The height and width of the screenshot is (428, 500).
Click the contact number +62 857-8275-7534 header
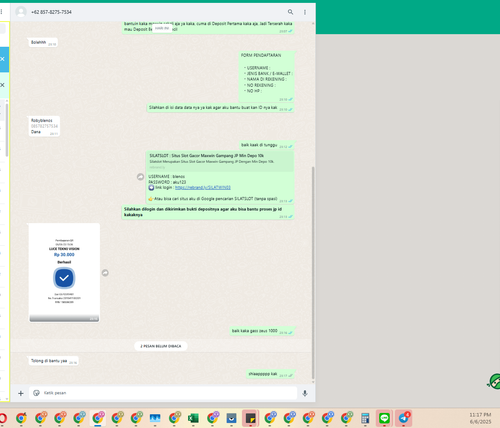[x=51, y=12]
